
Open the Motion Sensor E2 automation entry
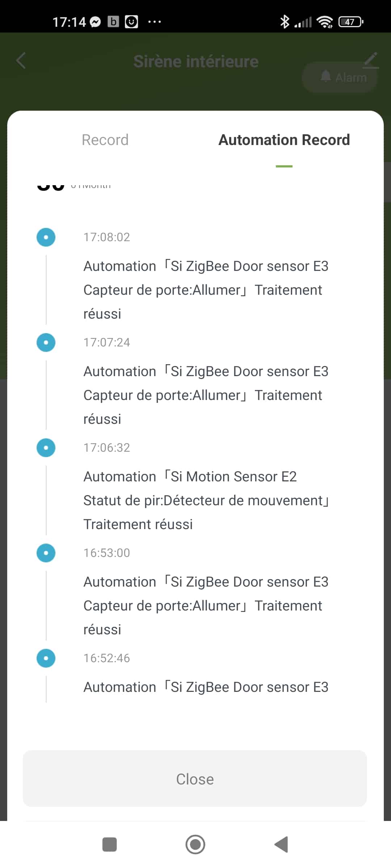[x=206, y=501]
